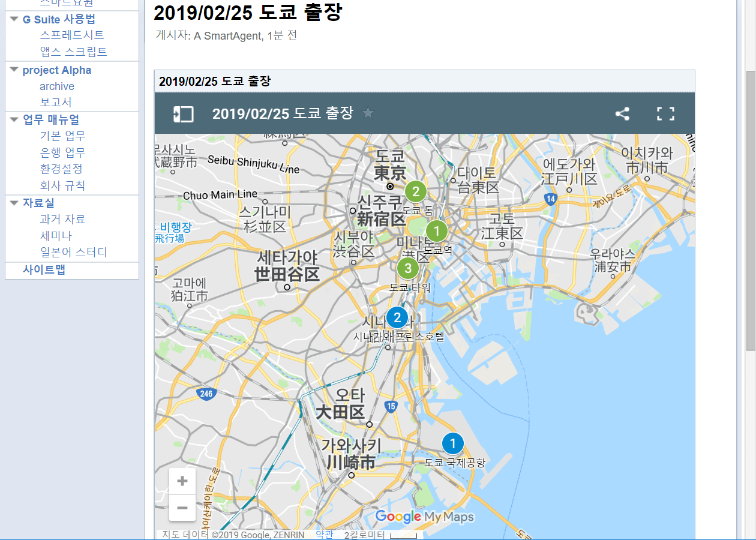
Task: Collapse the 자료실 section arrow
Action: click(14, 203)
